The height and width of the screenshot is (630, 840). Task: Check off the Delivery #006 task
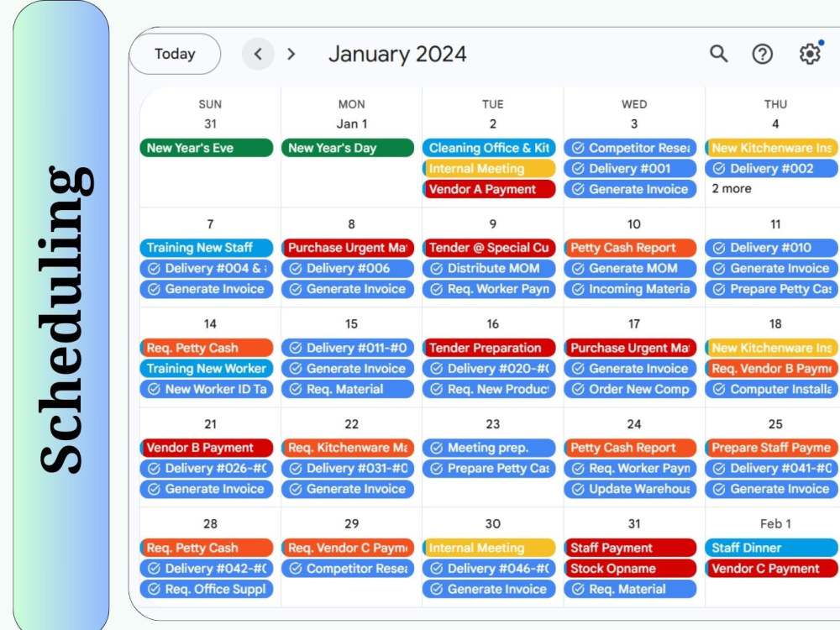pyautogui.click(x=296, y=269)
